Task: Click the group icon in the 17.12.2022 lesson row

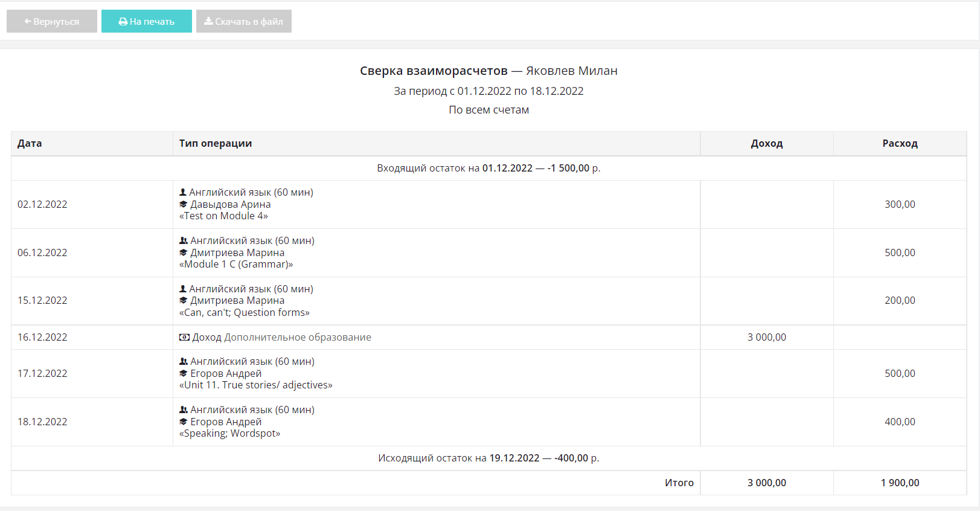Action: (x=184, y=361)
